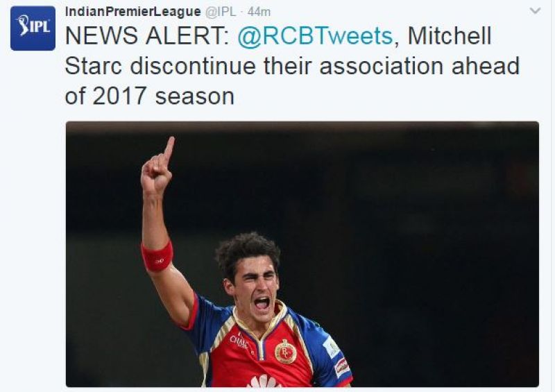Viewport: 555px width, 392px height.
Task: Click the red wristband in the photo
Action: click(x=157, y=256)
